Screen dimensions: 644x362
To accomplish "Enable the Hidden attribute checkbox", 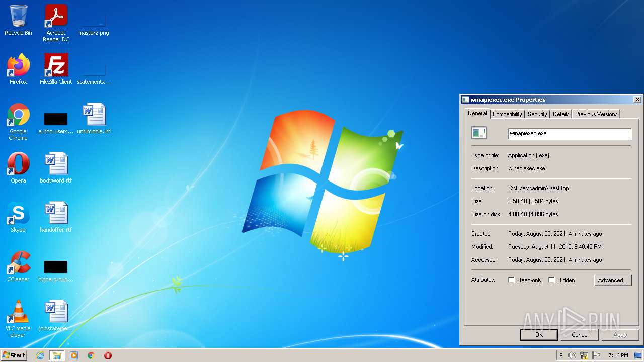I will (x=552, y=280).
